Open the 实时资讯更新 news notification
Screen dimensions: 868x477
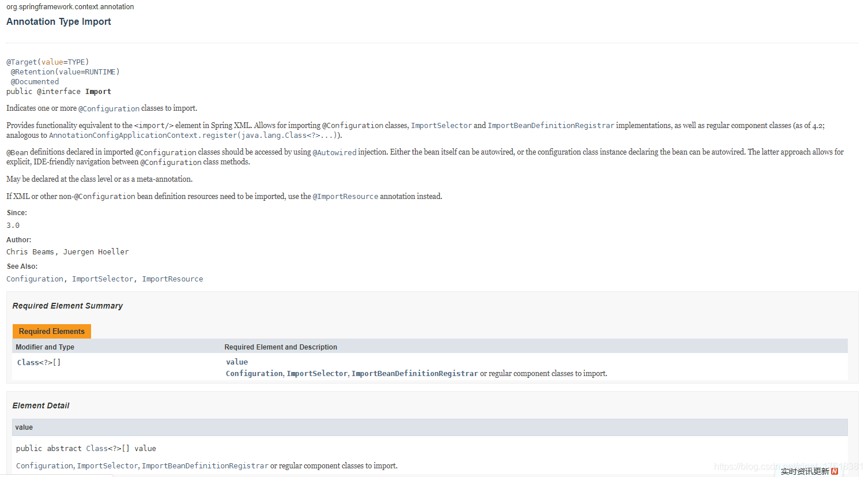click(x=805, y=471)
